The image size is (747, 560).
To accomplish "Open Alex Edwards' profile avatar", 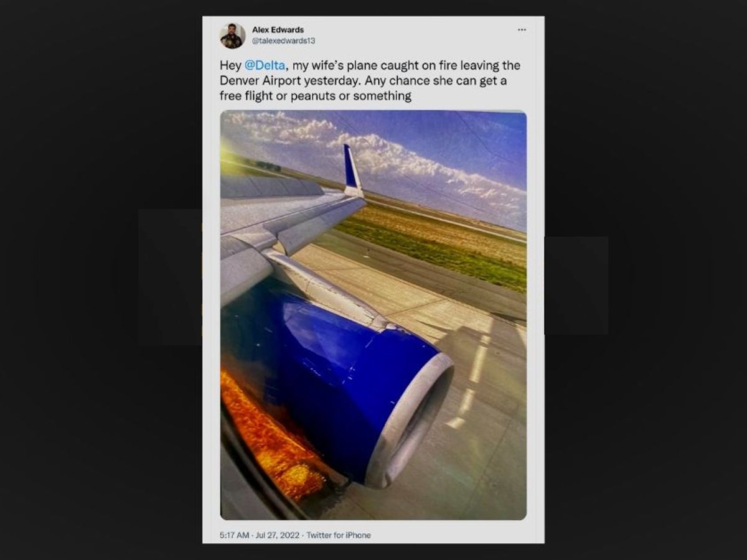I will tap(232, 35).
